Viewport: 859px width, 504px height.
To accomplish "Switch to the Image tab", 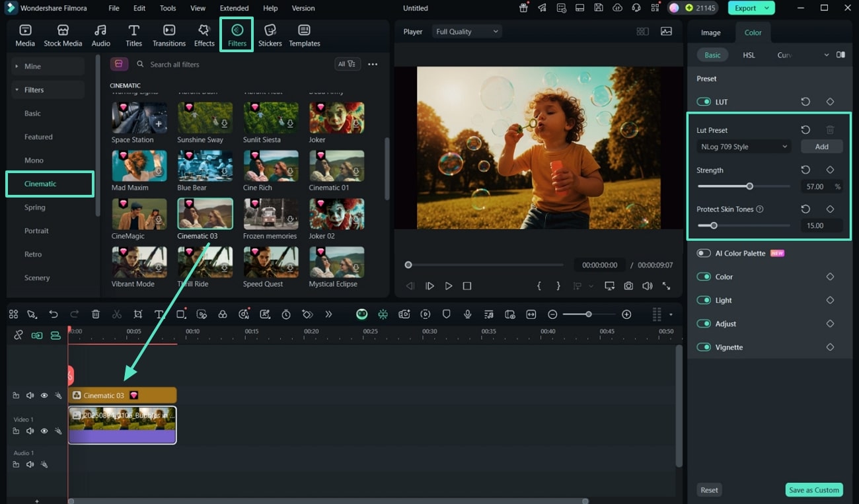I will [711, 32].
